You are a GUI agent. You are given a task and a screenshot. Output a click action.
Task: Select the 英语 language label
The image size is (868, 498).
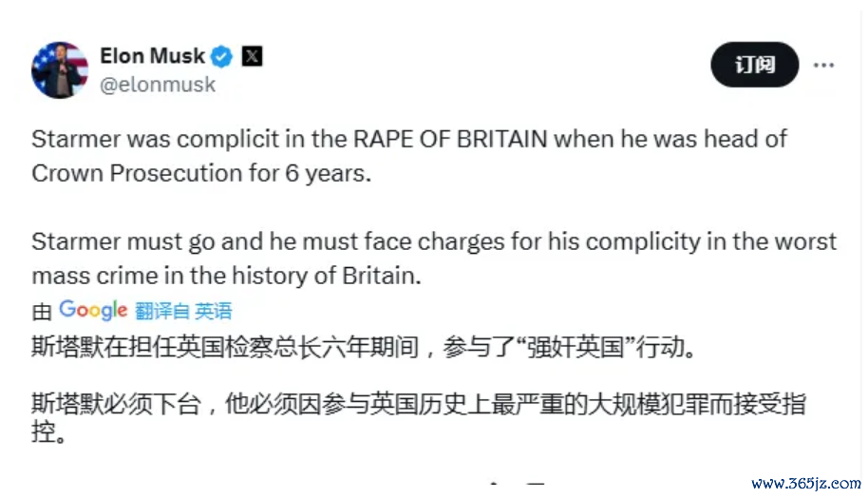(214, 311)
